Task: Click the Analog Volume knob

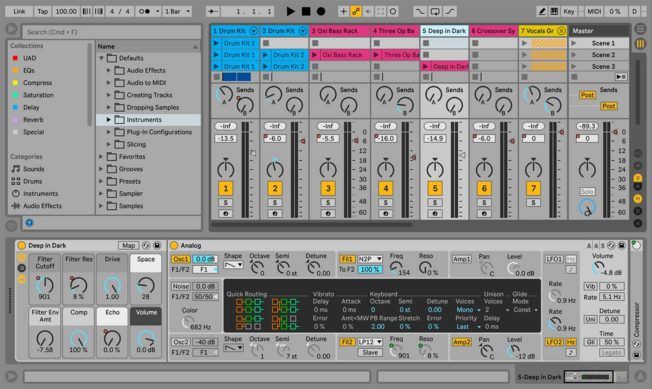Action: [x=599, y=267]
